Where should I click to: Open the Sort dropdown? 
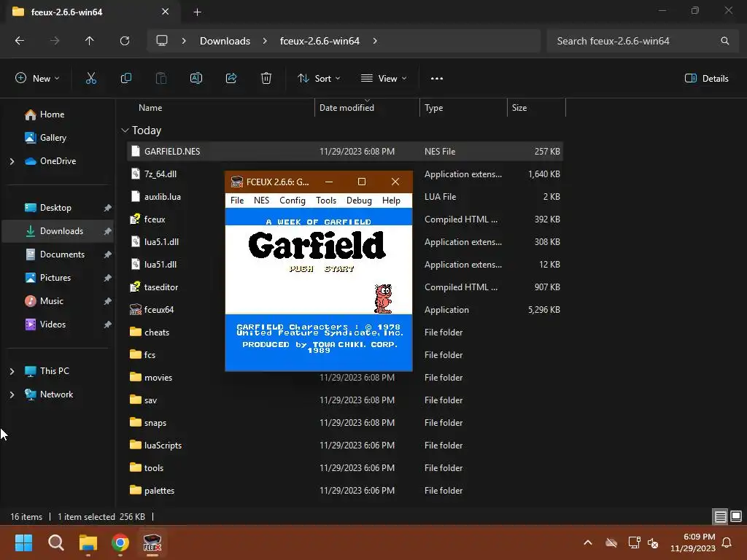pos(319,79)
